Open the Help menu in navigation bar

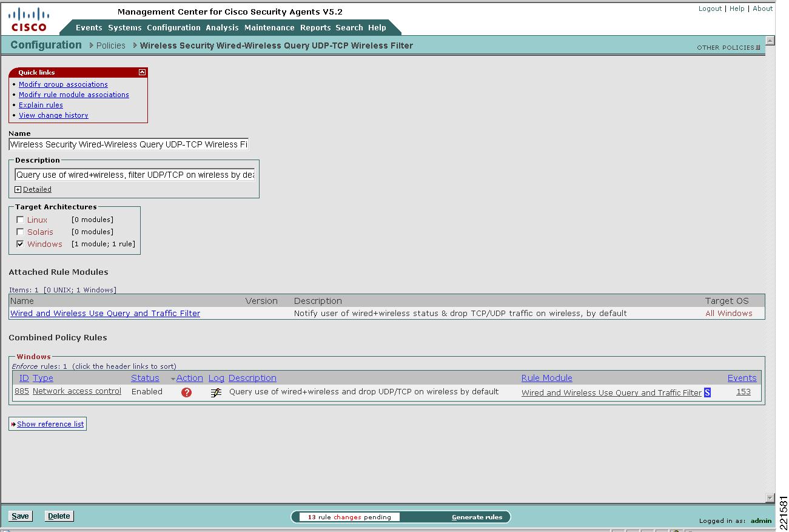pyautogui.click(x=377, y=27)
